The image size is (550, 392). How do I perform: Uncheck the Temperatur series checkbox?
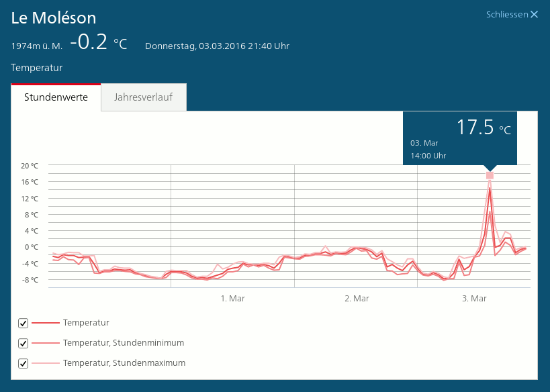pos(24,324)
